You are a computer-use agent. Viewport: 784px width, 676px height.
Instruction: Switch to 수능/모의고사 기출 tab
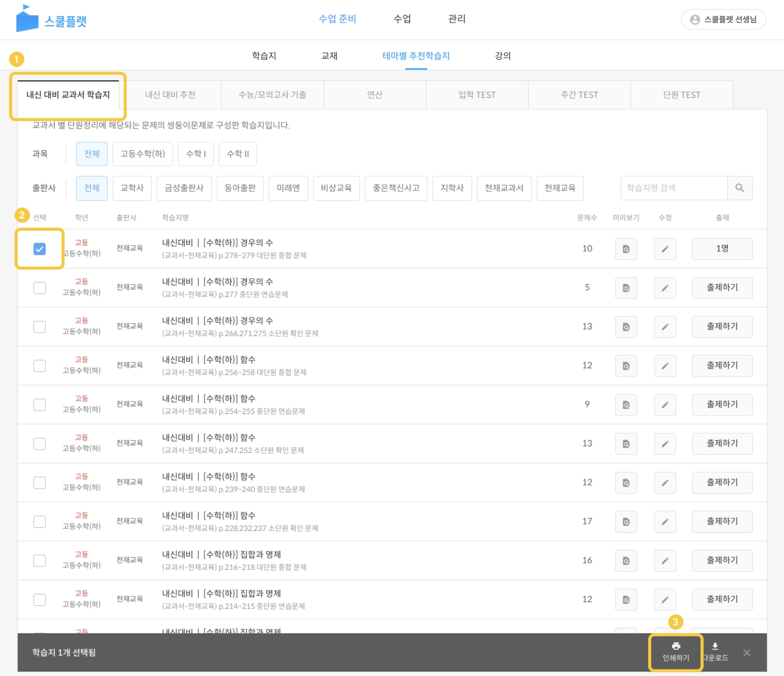(x=272, y=95)
